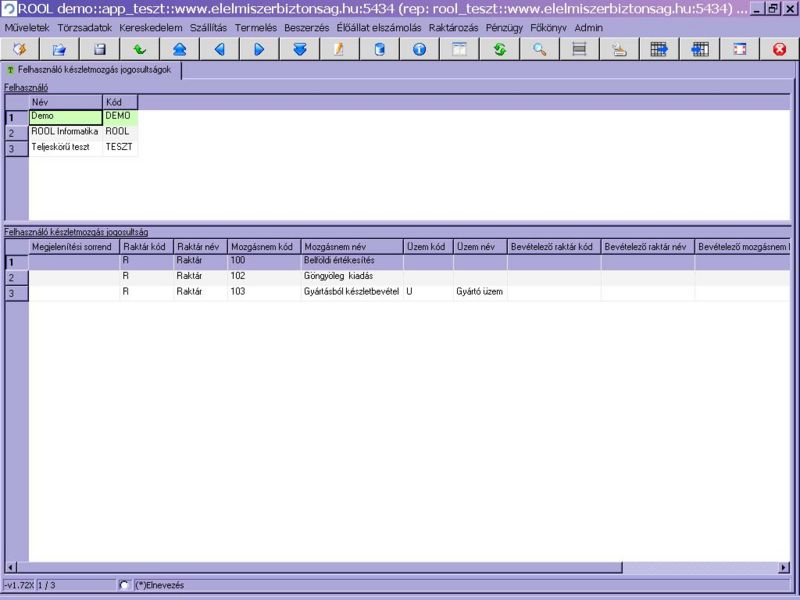The image size is (800, 600).
Task: Select the Gyártásból készletbevétel cell
Action: (x=350, y=292)
